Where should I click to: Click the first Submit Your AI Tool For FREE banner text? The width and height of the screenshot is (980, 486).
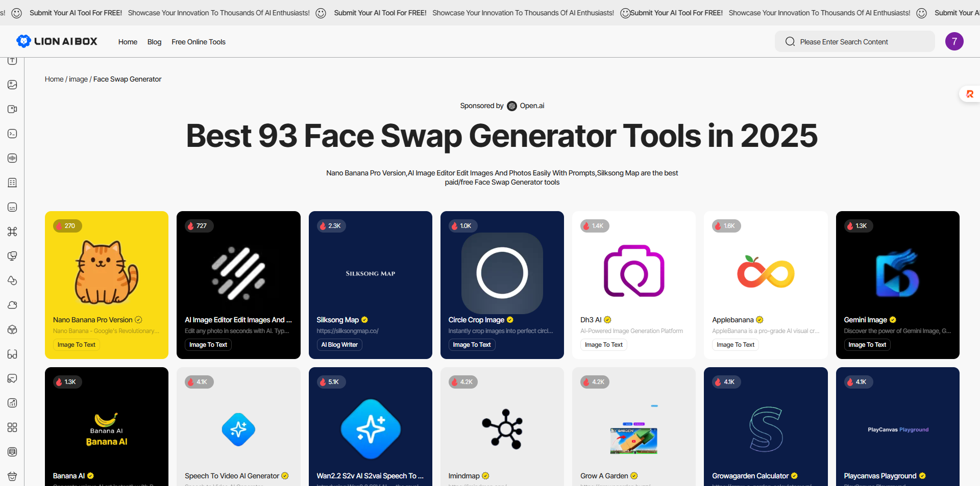pos(76,13)
